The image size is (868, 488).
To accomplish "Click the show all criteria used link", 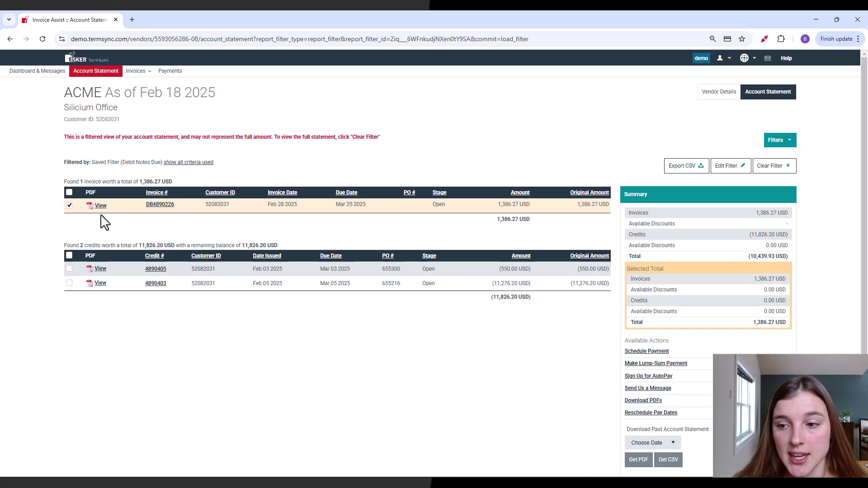I will pos(189,162).
